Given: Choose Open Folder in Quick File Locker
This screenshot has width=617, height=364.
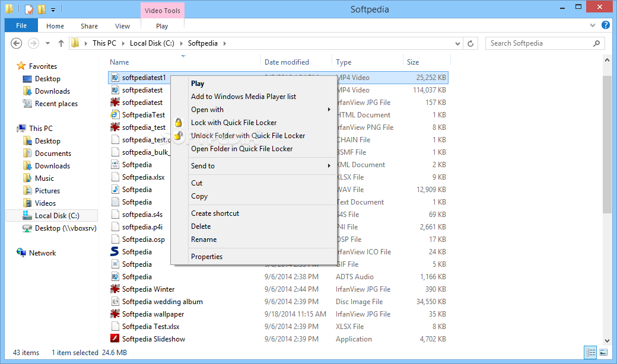Looking at the screenshot, I should pos(241,149).
